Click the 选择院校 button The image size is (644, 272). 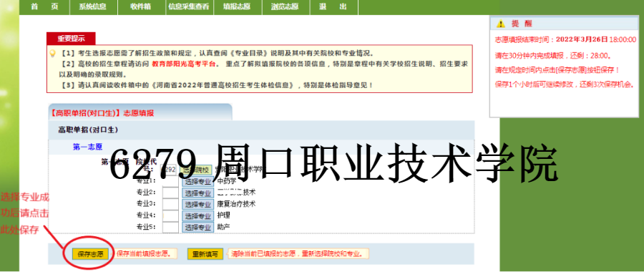[197, 170]
